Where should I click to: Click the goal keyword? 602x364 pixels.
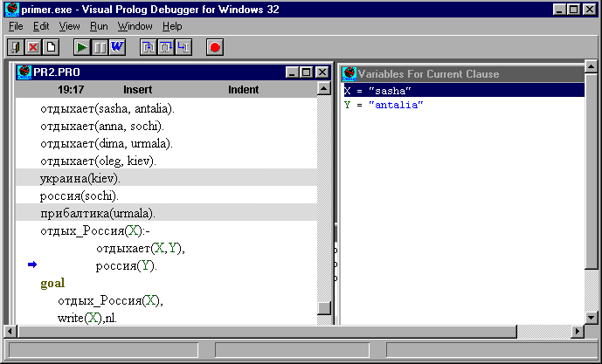52,283
